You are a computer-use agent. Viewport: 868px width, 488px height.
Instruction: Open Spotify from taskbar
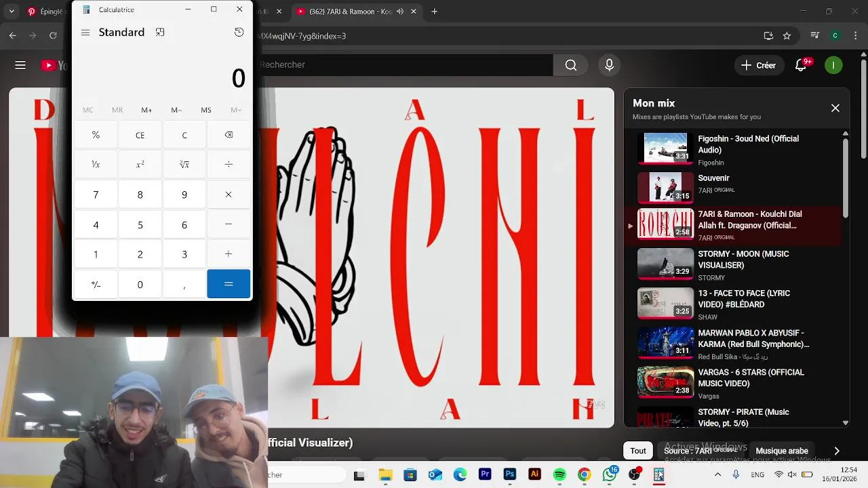click(x=559, y=475)
